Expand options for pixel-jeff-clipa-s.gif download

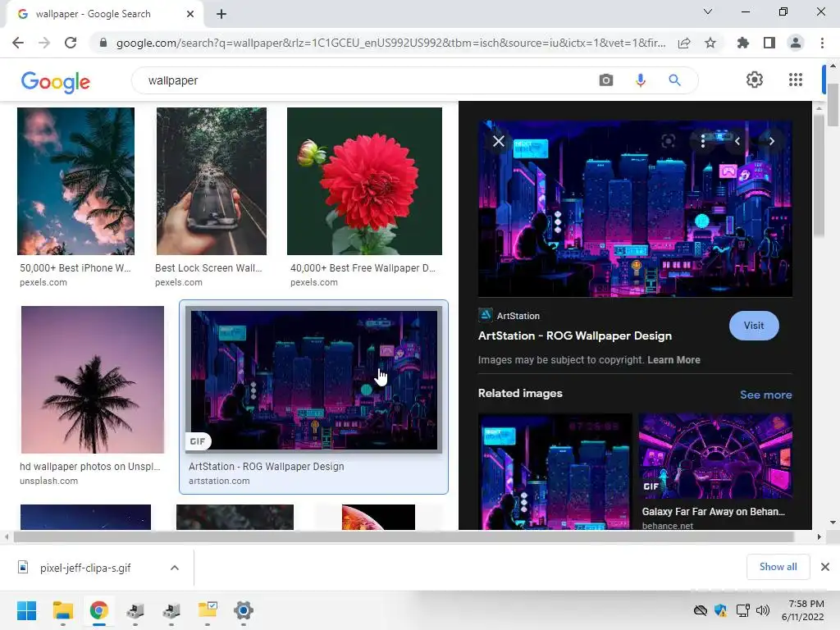coord(175,568)
